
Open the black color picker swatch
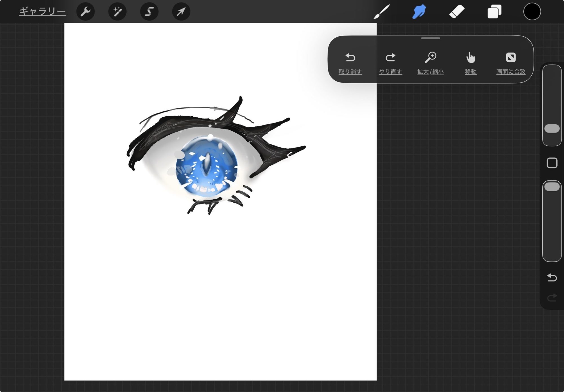pos(532,12)
